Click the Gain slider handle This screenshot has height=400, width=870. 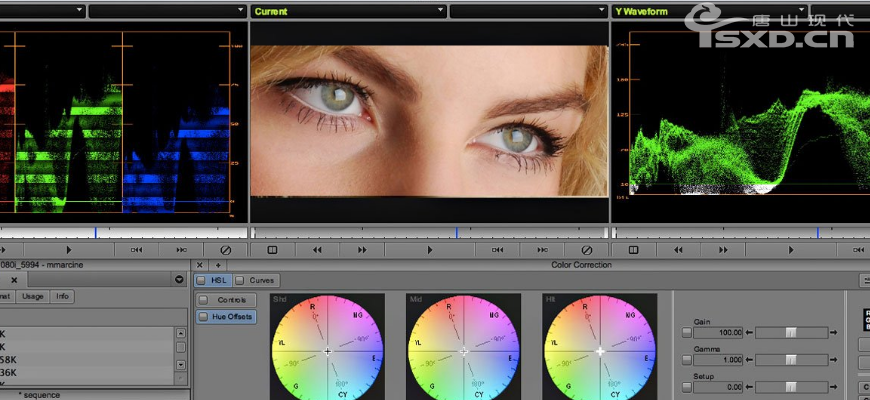791,333
